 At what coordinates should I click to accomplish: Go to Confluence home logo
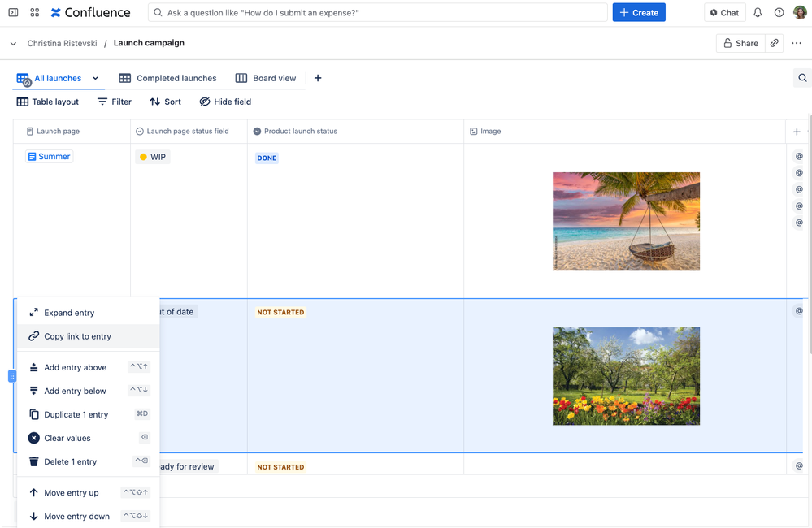90,12
